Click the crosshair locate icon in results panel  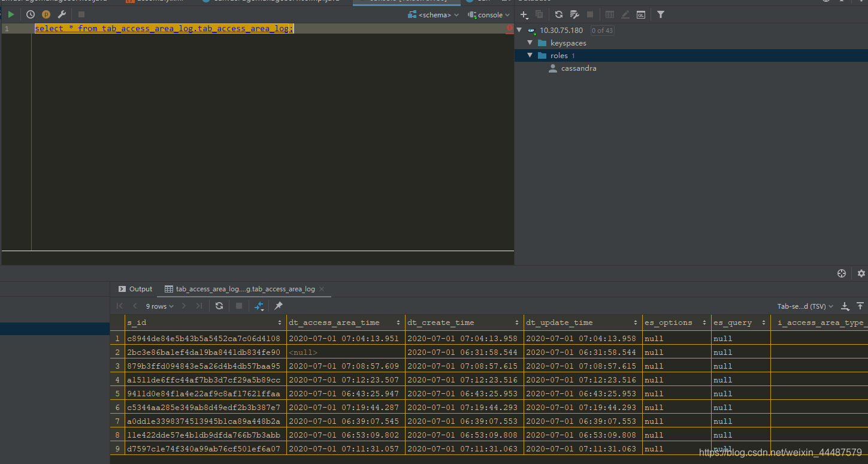click(x=842, y=273)
